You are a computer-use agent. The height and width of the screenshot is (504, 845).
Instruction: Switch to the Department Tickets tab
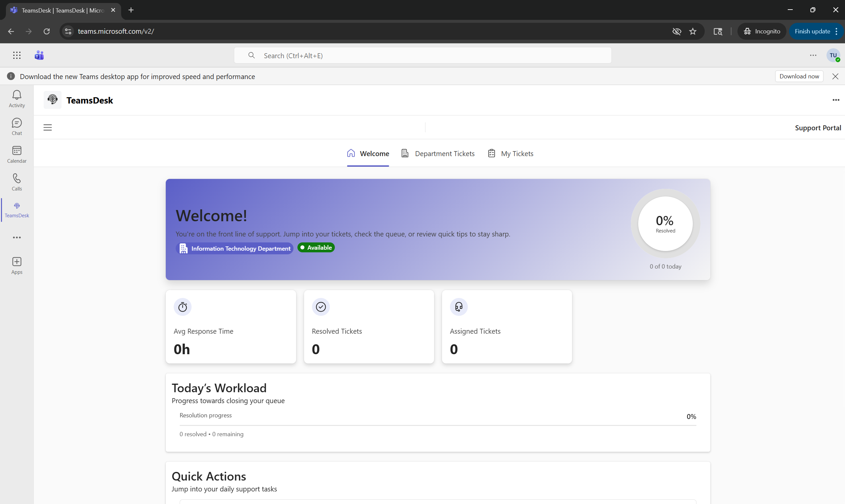tap(445, 153)
